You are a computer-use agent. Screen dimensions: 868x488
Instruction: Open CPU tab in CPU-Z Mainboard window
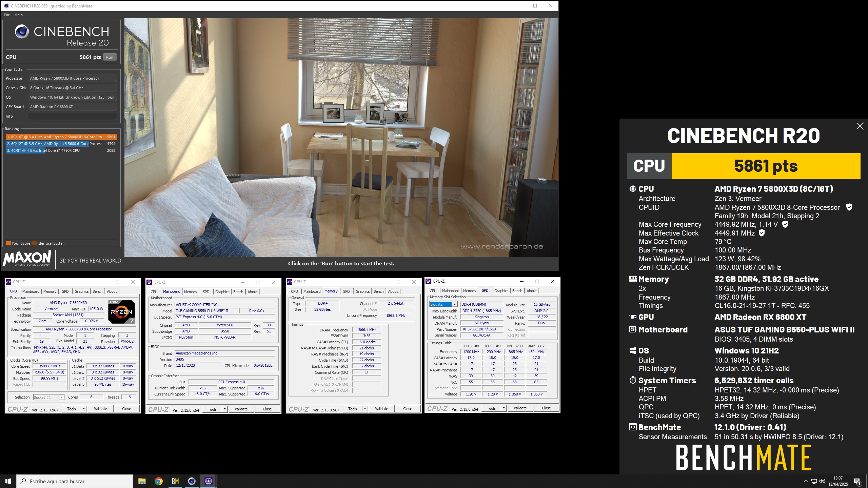coord(154,292)
